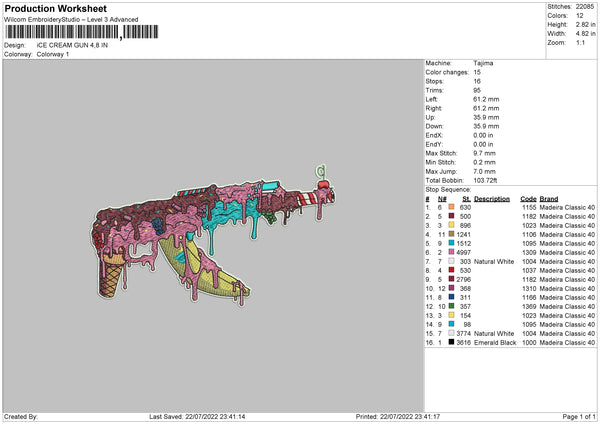This screenshot has height=424, width=600.
Task: Pick the cyan swatch in stop row 5
Action: point(451,243)
